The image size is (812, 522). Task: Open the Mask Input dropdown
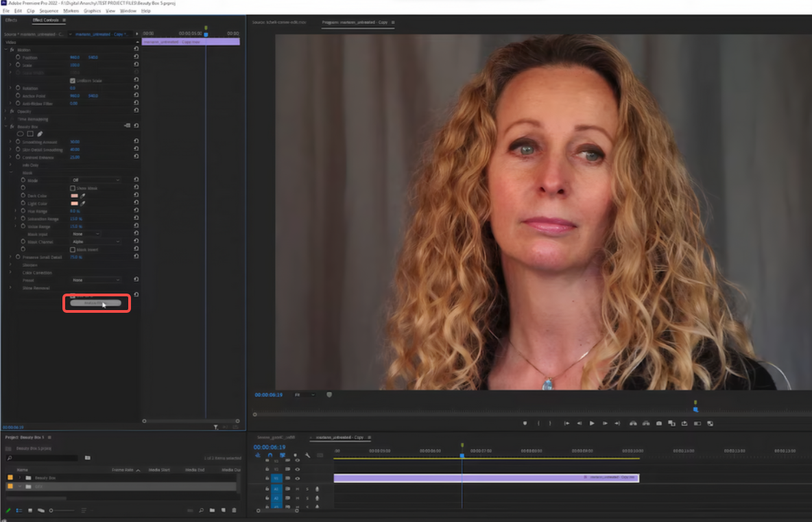click(86, 234)
